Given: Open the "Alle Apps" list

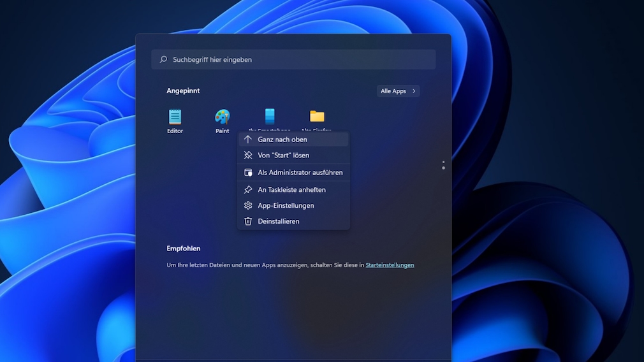Looking at the screenshot, I should pos(394,91).
